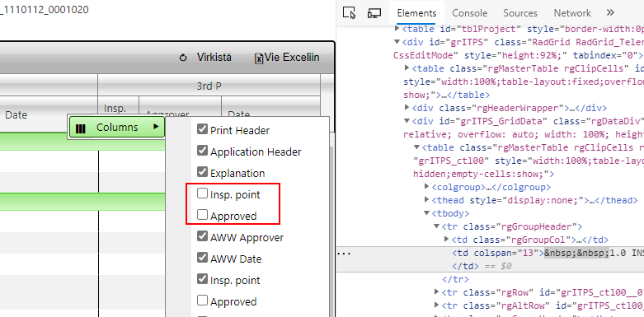Uncheck the checked Insp. point checkbox
Viewport: 644px width, 317px height.
(202, 279)
